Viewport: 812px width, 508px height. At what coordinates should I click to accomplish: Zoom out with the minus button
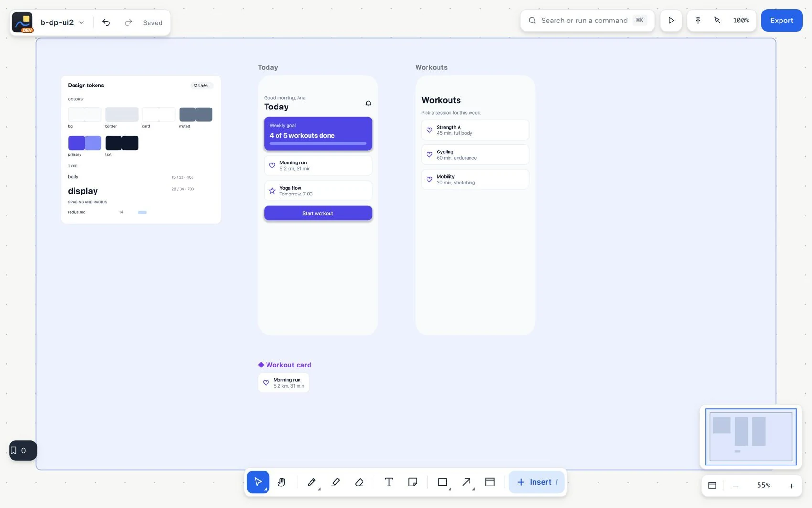(735, 486)
